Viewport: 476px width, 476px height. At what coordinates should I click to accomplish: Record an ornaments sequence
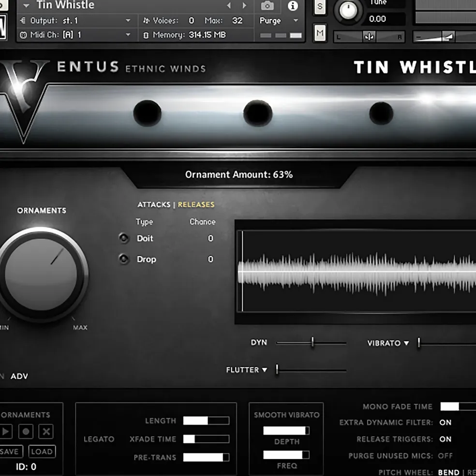(x=26, y=432)
